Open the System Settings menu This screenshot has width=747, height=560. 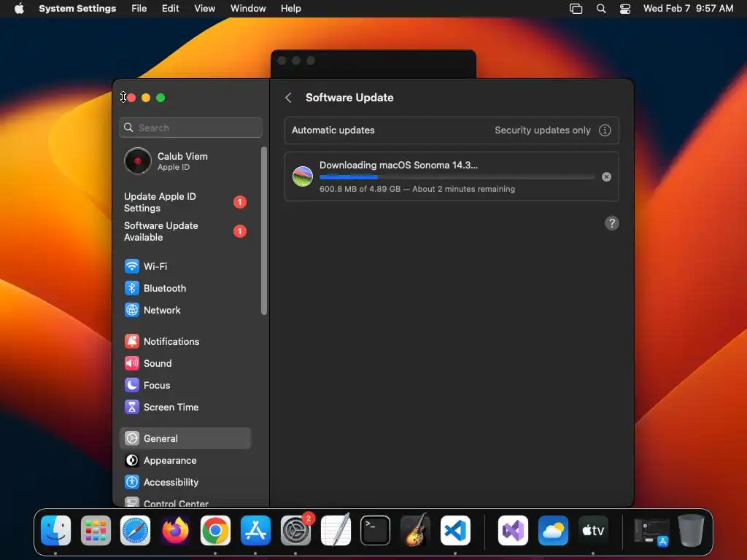[77, 9]
